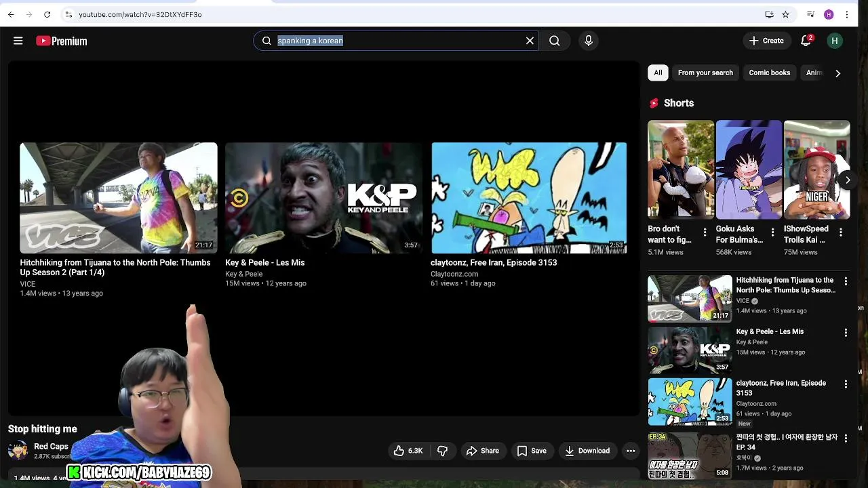Open menu for sidebar EP. 34 Korean video

(x=846, y=438)
